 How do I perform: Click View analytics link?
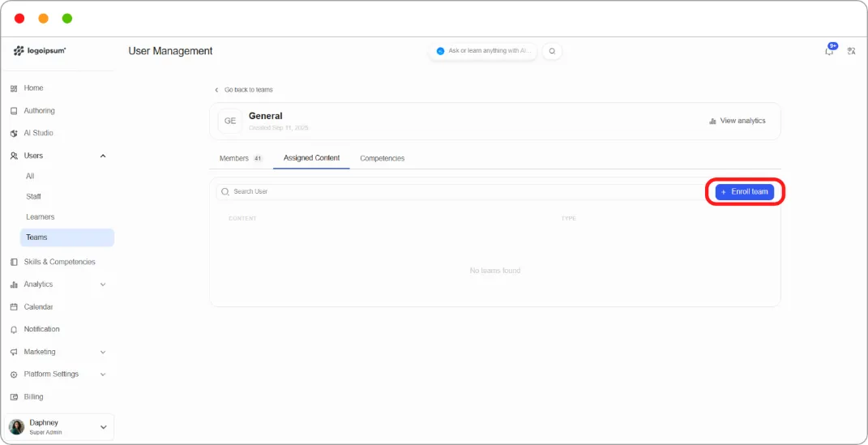(x=738, y=121)
